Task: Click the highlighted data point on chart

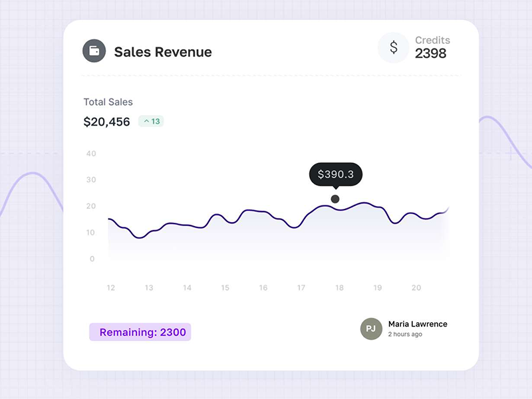Action: (335, 199)
